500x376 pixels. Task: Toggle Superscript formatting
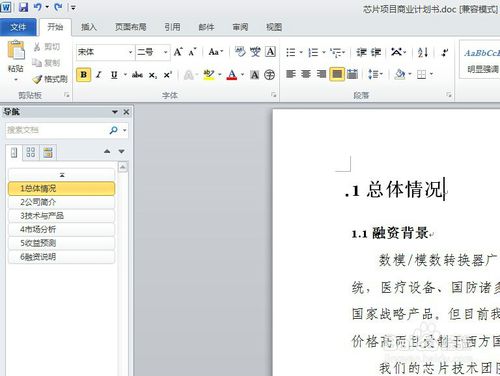pos(168,75)
